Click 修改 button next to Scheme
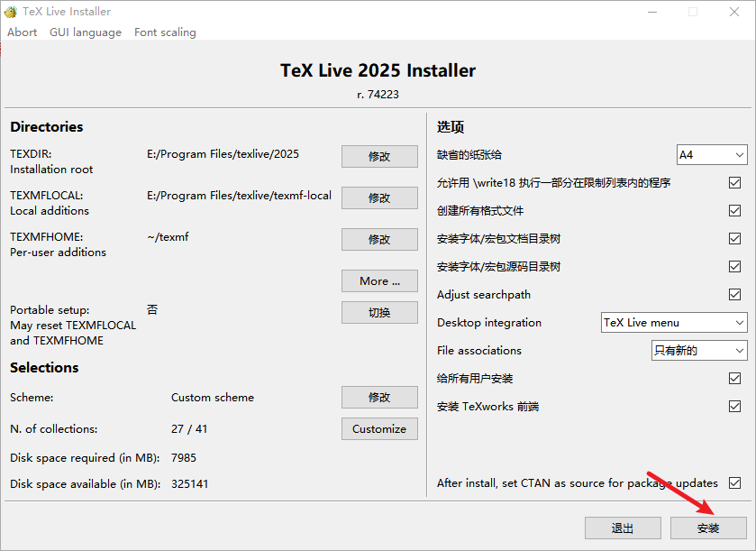The height and width of the screenshot is (551, 756). tap(379, 397)
